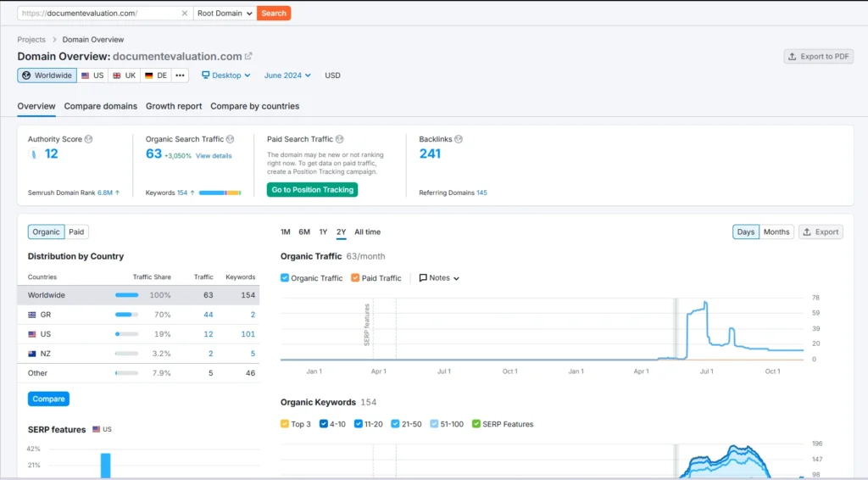This screenshot has height=480, width=868.
Task: Click the Organic Search Traffic info icon
Action: (231, 139)
